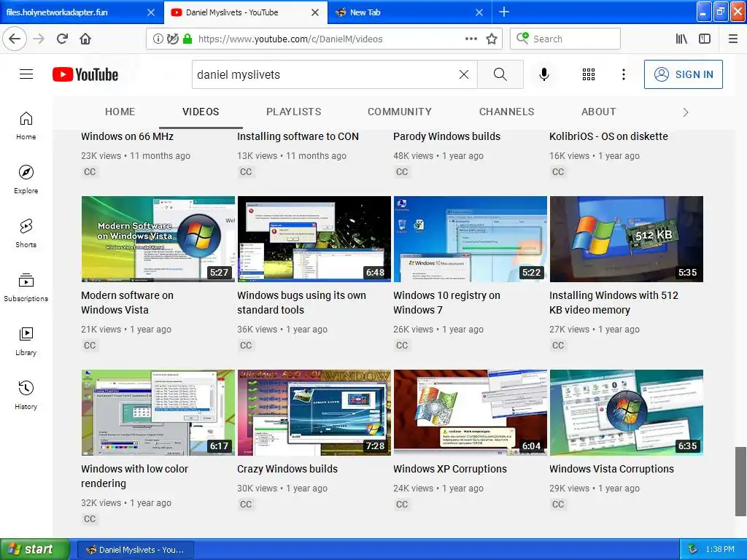Open 'Windows with low color rendering' title
The image size is (747, 560).
coord(134,476)
